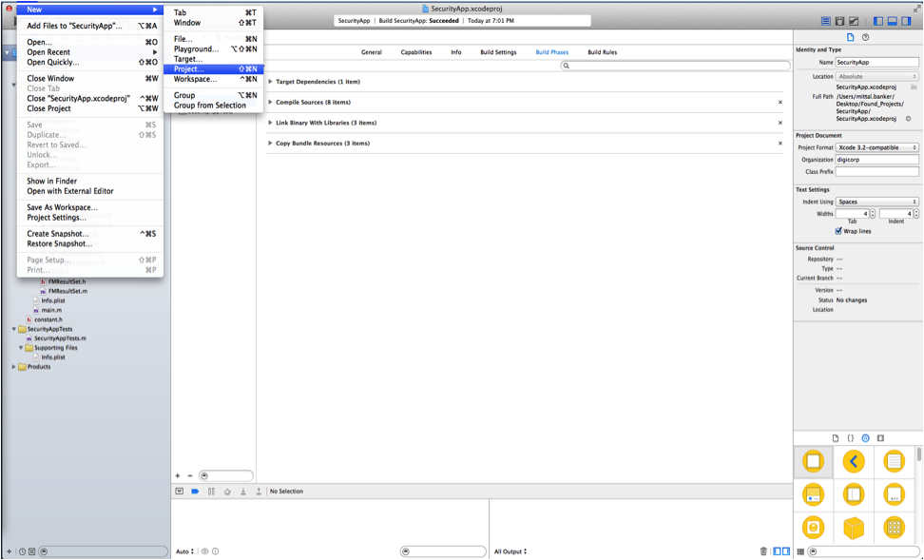Choose Playground… in the New submenu
Image resolution: width=924 pixels, height=560 pixels.
(x=213, y=48)
